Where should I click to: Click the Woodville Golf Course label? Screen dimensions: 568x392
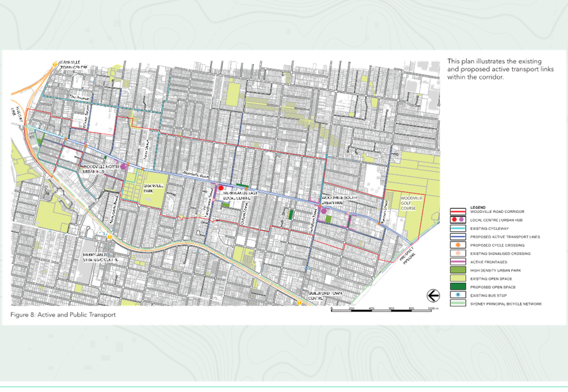click(411, 203)
